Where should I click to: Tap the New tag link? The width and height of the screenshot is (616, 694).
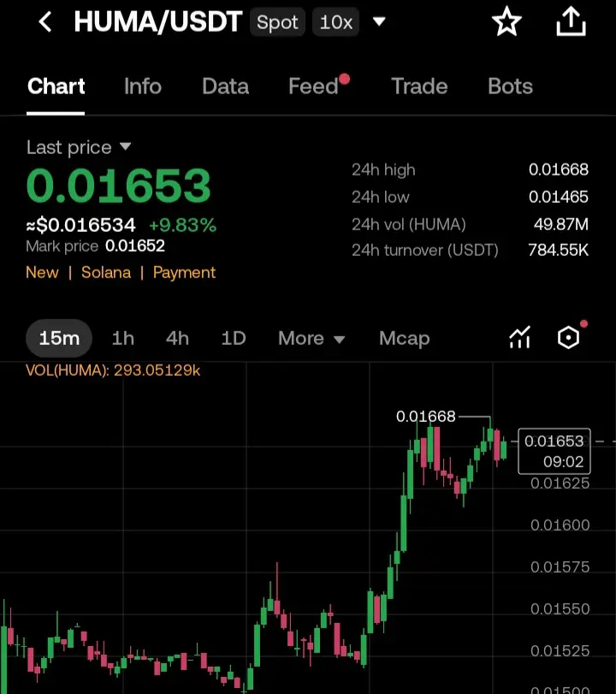[x=42, y=272]
